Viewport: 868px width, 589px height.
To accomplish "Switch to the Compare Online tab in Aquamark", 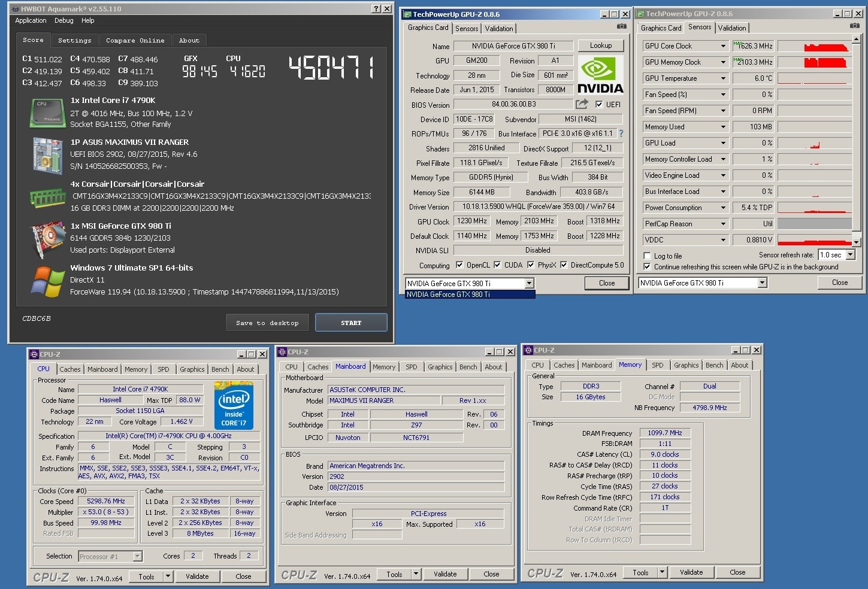I will click(x=135, y=40).
